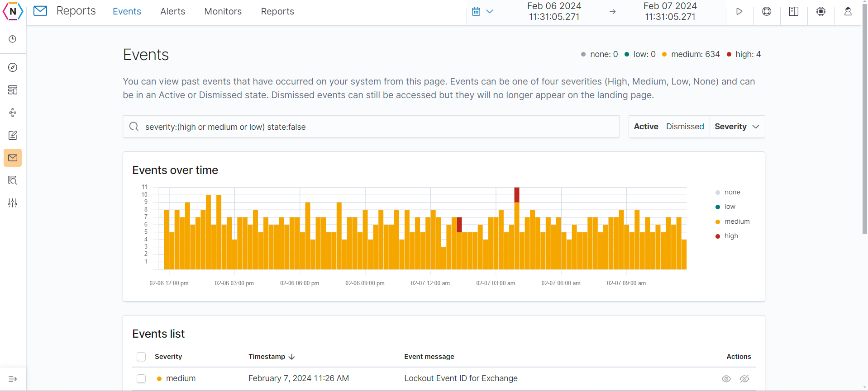Toggle the none series in chart legend
Image resolution: width=868 pixels, height=391 pixels.
[728, 192]
